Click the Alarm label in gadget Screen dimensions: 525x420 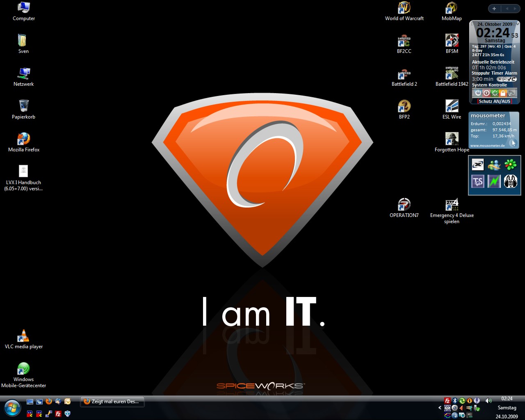point(511,73)
